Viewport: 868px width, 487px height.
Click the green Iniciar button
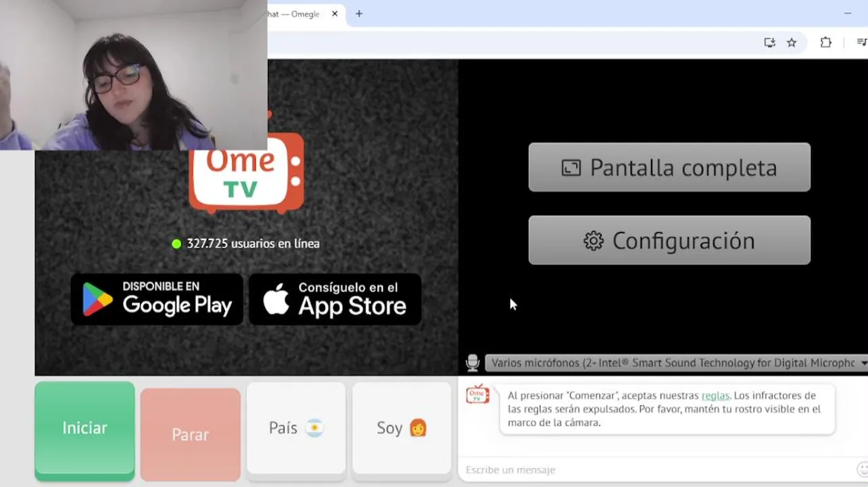(x=85, y=430)
